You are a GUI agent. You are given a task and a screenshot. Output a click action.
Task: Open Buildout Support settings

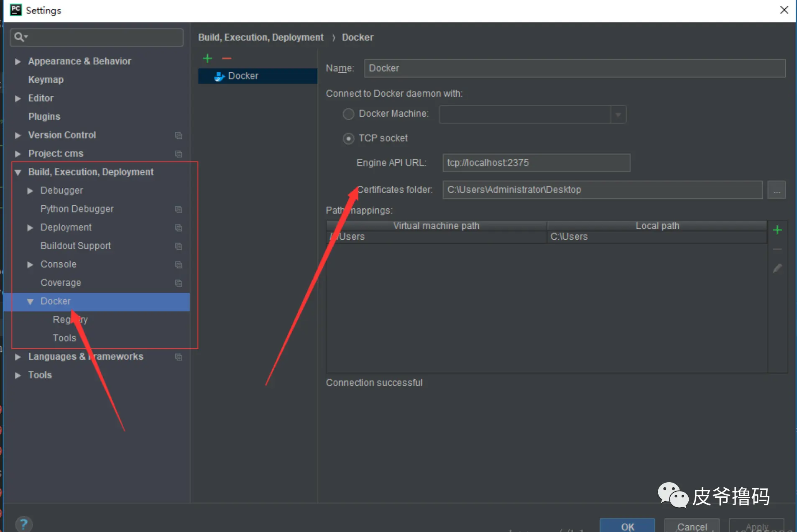pyautogui.click(x=76, y=246)
